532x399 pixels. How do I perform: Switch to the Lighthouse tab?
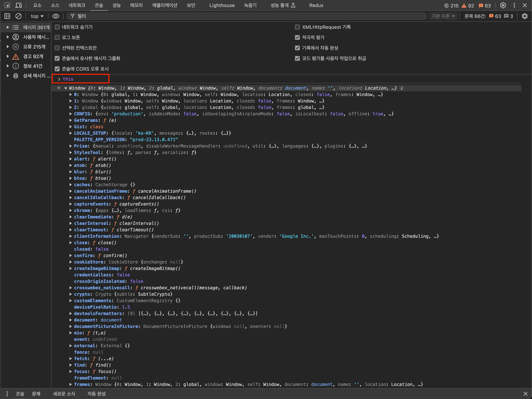(222, 5)
